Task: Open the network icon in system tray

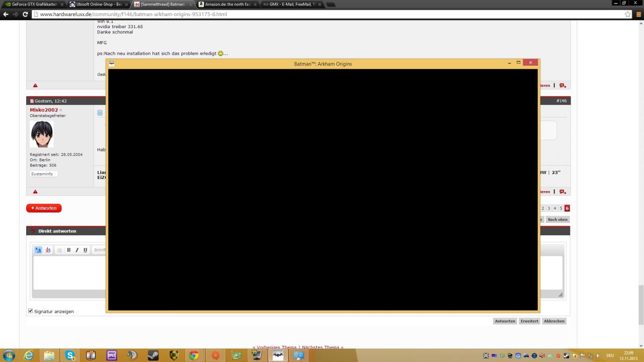Action: (x=590, y=356)
